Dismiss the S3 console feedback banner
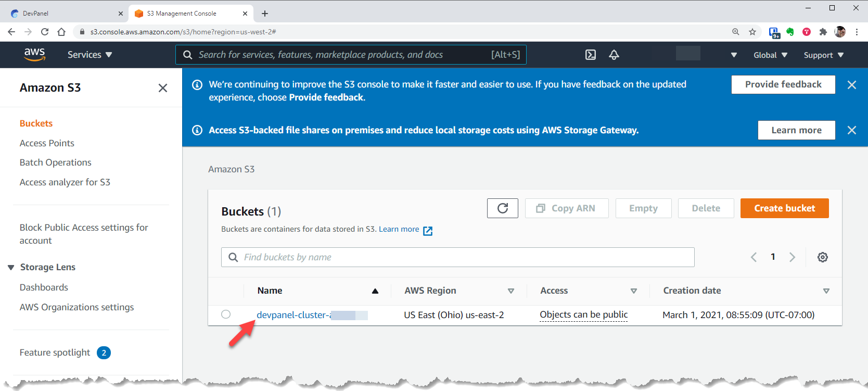Image resolution: width=868 pixels, height=391 pixels. point(851,85)
